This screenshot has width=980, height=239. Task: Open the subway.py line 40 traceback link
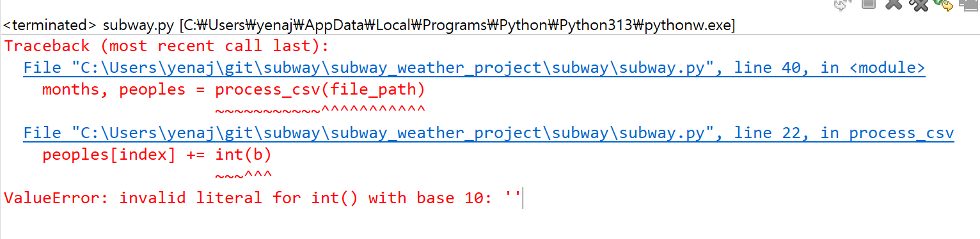pos(474,68)
